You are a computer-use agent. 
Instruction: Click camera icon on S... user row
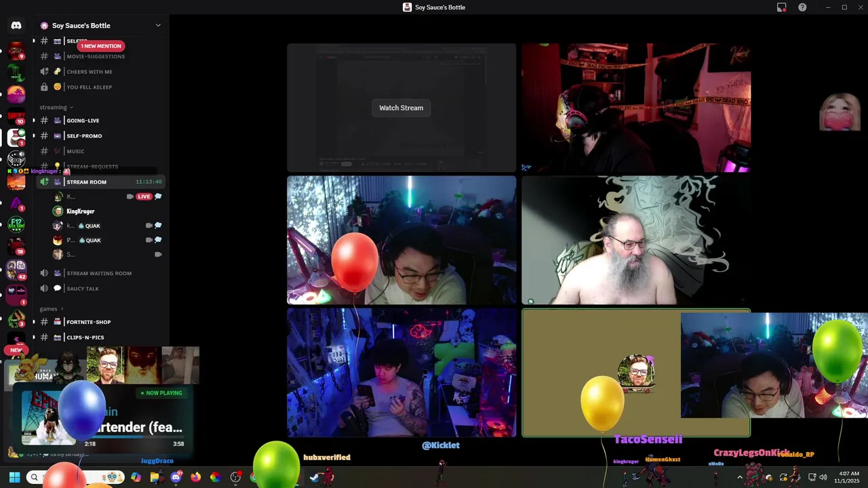(158, 254)
